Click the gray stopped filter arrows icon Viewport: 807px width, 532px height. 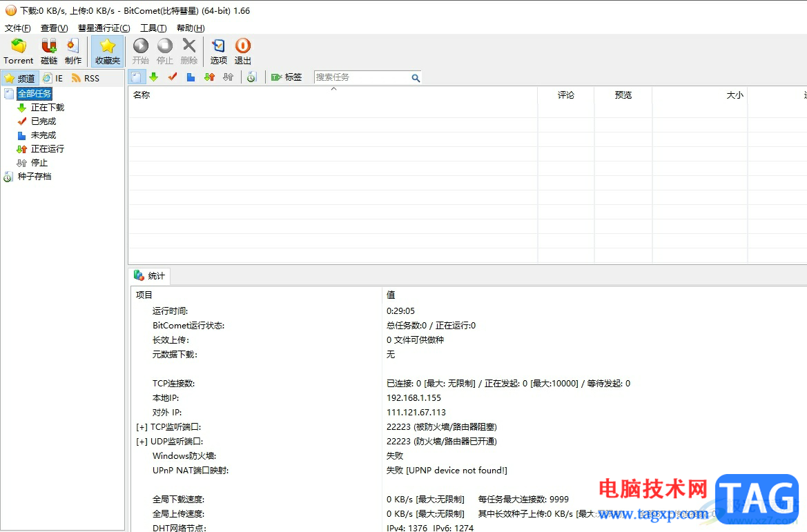click(228, 77)
